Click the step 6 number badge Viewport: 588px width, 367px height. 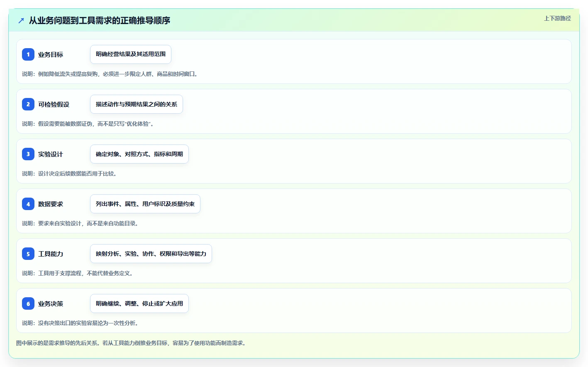point(28,303)
